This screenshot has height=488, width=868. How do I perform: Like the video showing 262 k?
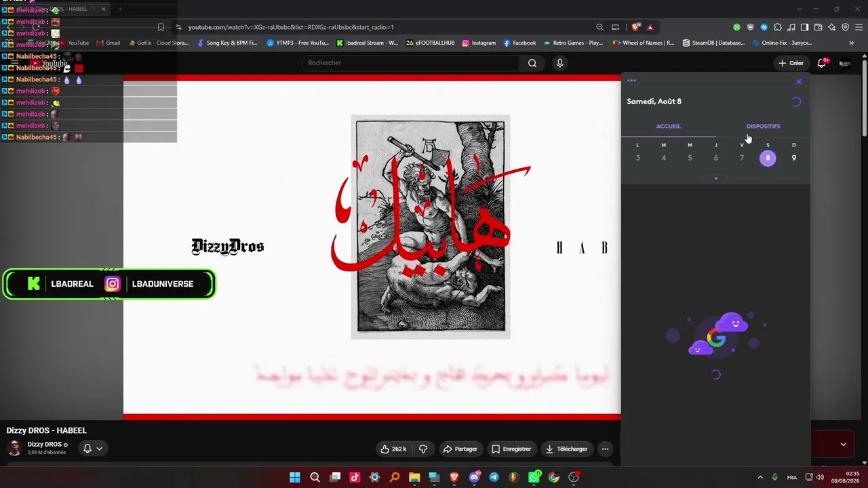[393, 449]
